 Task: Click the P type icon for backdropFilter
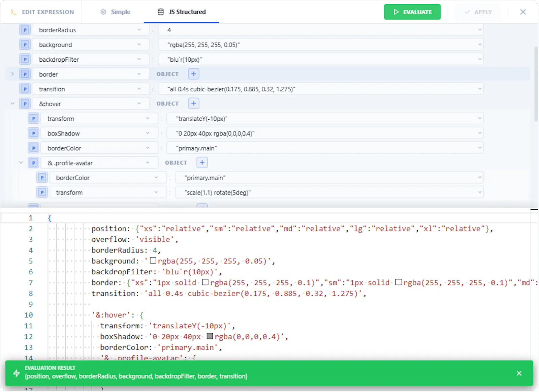25,60
